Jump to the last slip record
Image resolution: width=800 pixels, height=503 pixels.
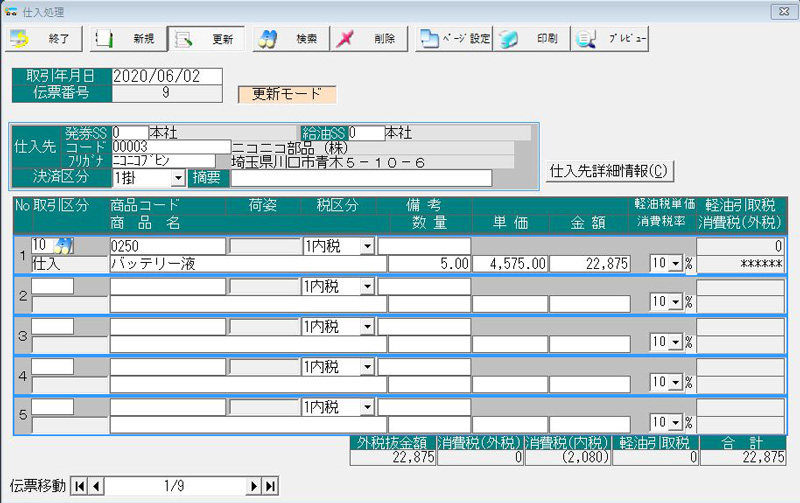tap(270, 486)
